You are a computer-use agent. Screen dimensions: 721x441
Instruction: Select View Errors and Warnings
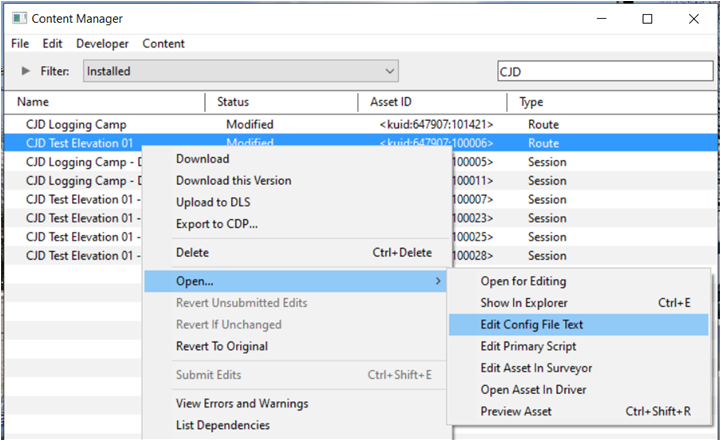pyautogui.click(x=242, y=403)
